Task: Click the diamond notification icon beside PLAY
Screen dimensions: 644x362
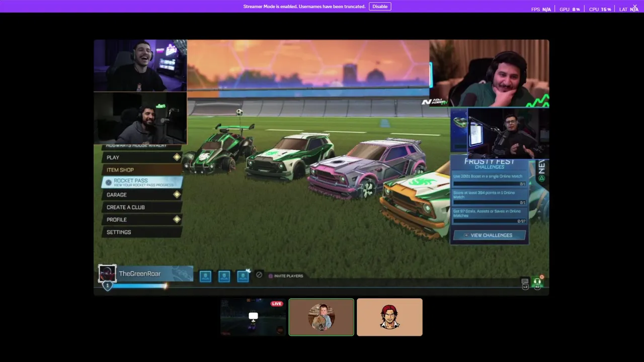Action: click(177, 157)
